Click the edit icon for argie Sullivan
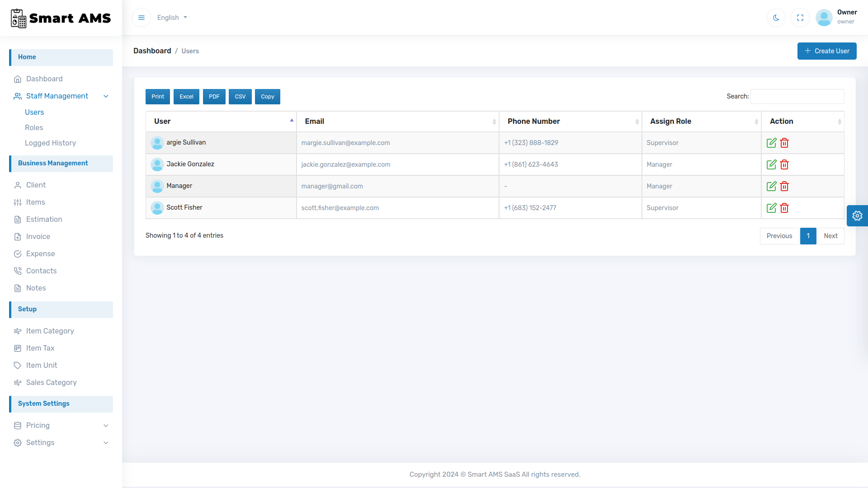 click(x=771, y=142)
